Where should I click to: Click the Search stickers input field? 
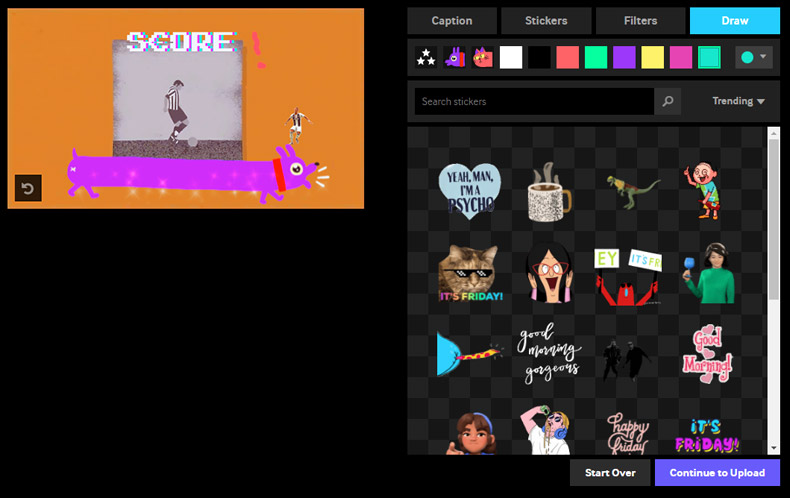pos(535,101)
